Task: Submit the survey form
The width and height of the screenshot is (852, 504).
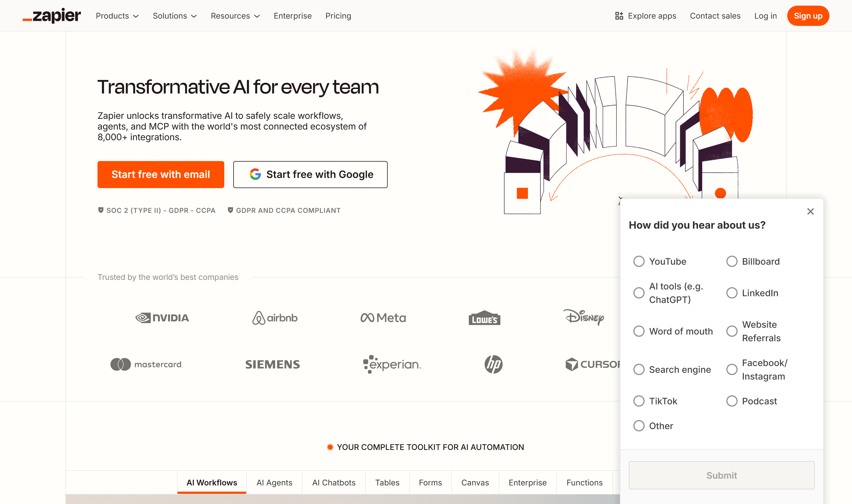Action: click(x=721, y=475)
